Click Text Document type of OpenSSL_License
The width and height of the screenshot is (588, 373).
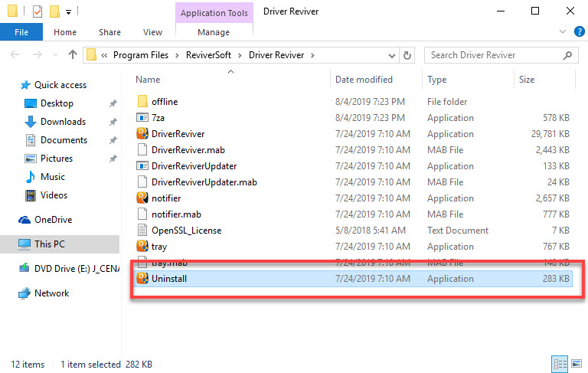pyautogui.click(x=458, y=231)
